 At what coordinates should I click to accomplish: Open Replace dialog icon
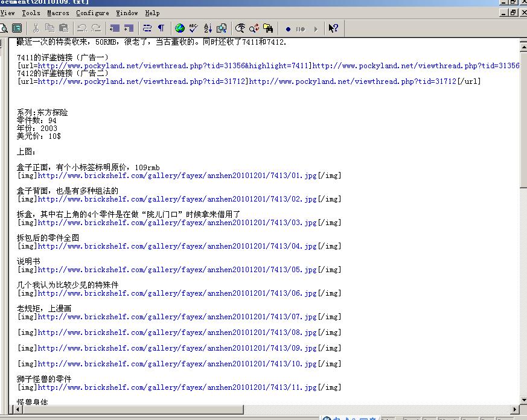point(254,28)
